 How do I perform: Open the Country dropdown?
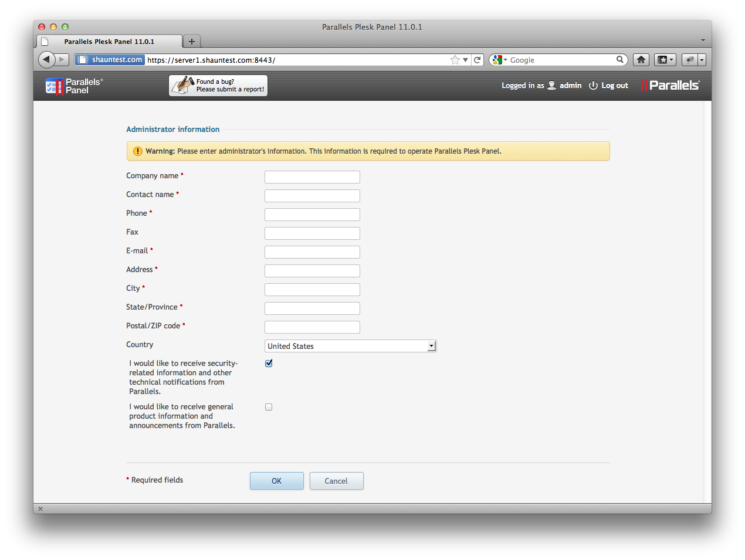tap(350, 346)
